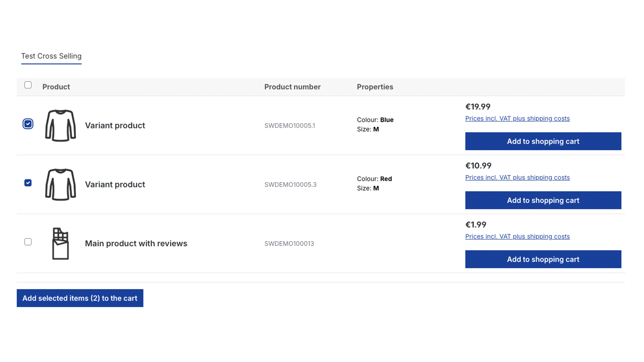Click the blue variant sweater product image
This screenshot has width=644, height=362.
(x=60, y=125)
